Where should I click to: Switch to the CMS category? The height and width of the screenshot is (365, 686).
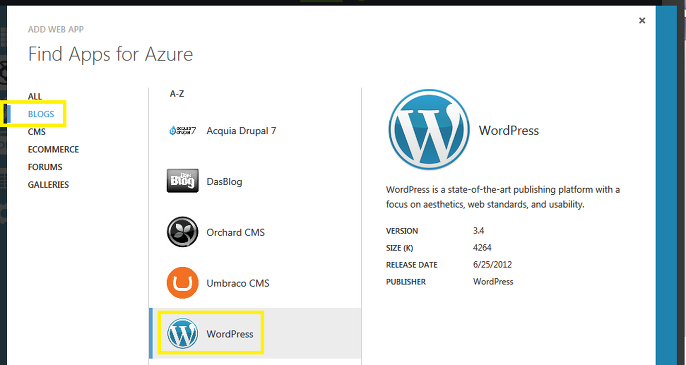coord(37,132)
